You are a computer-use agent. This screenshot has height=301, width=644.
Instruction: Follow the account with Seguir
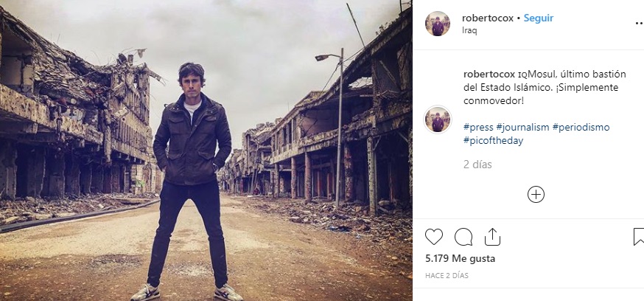point(538,18)
